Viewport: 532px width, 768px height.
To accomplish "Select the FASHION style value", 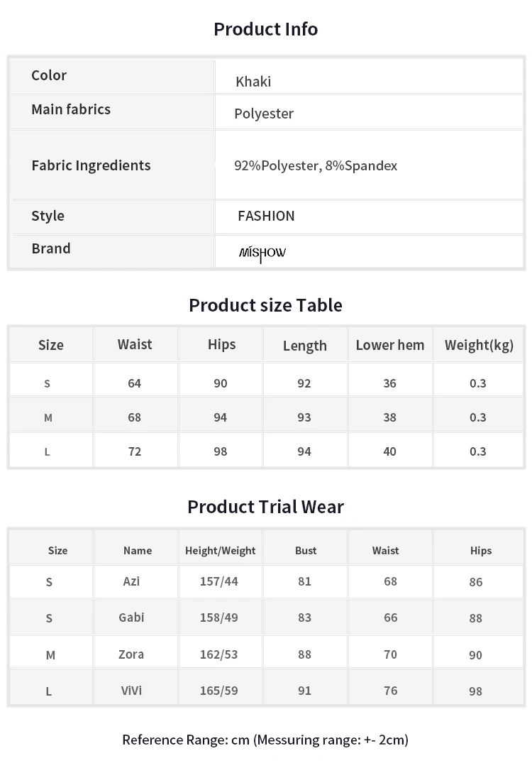I will pos(266,216).
